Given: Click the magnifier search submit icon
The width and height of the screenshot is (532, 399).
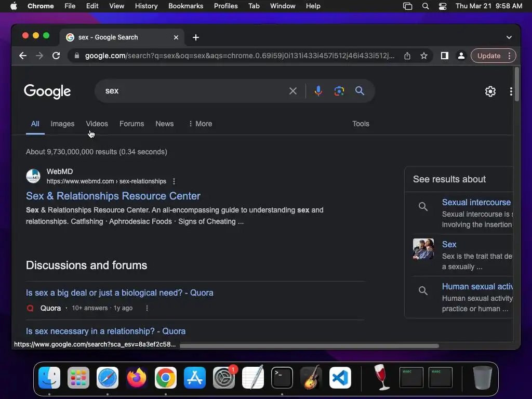Looking at the screenshot, I should coord(360,91).
